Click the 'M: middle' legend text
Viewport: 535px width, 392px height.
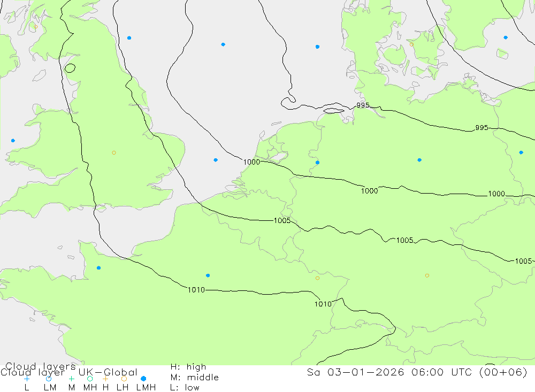tap(195, 378)
